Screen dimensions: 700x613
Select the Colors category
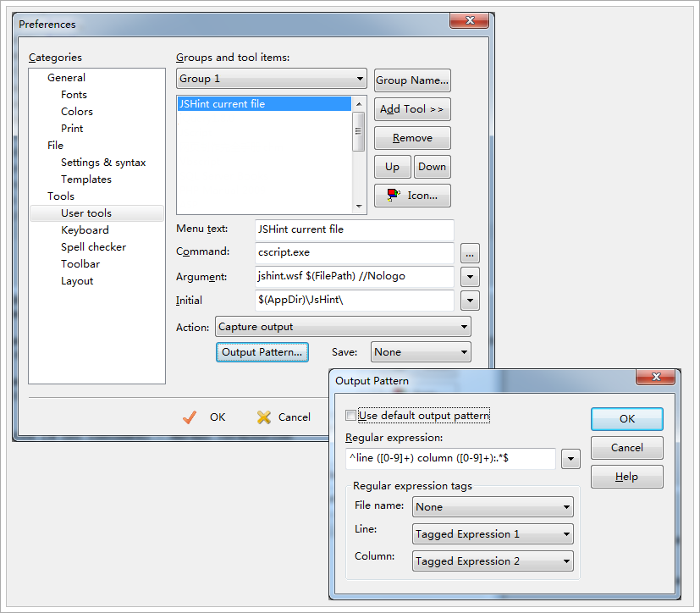(x=77, y=112)
